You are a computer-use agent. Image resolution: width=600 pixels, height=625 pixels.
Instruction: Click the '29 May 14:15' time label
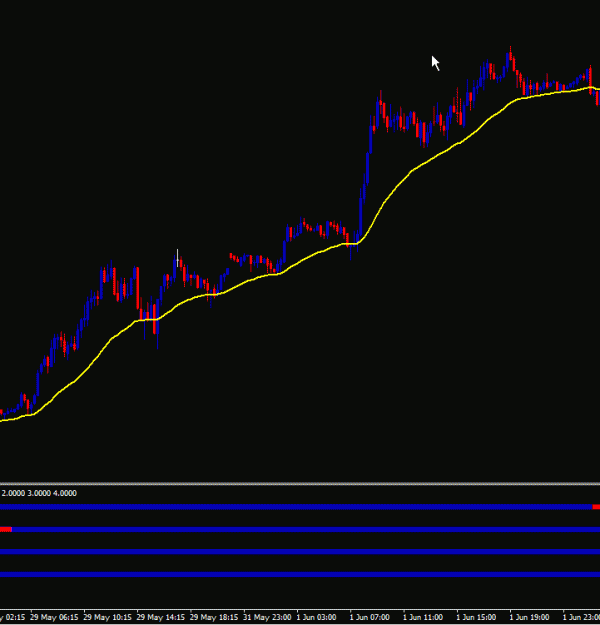[x=161, y=617]
